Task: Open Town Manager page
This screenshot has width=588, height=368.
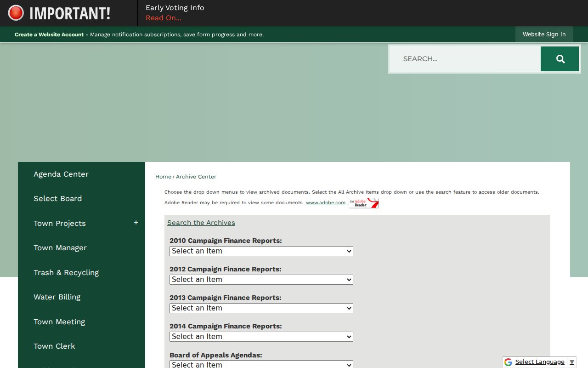Action: 60,247
